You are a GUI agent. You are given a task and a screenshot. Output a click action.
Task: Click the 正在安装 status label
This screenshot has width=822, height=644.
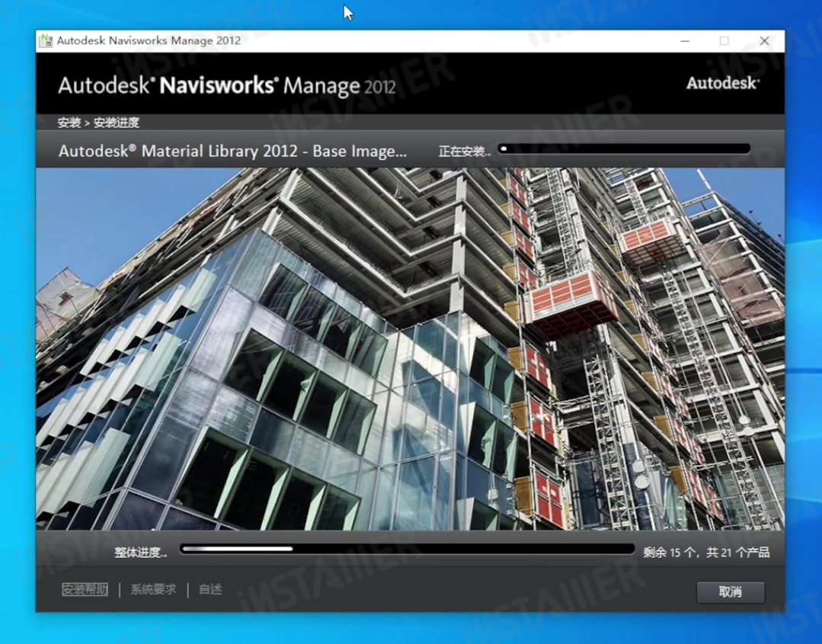[464, 151]
